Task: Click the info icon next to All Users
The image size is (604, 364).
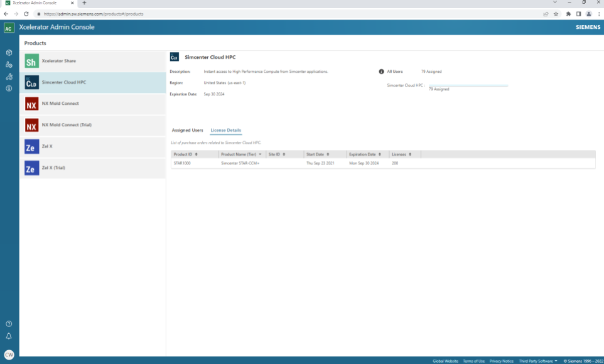Action: coord(383,72)
